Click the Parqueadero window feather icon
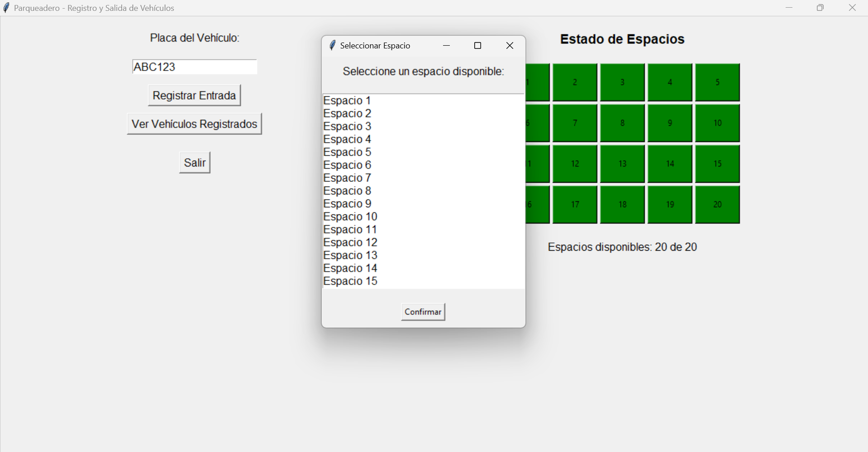Viewport: 868px width, 452px height. tap(6, 8)
